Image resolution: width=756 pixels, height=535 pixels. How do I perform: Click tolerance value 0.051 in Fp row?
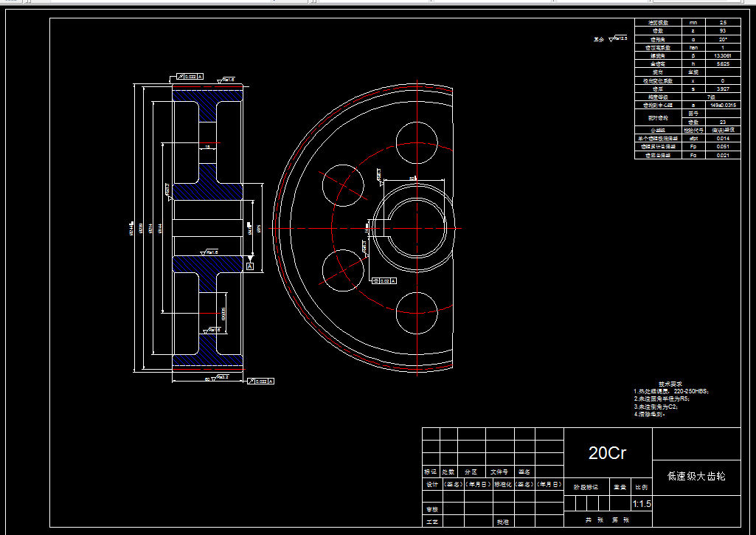tap(723, 147)
